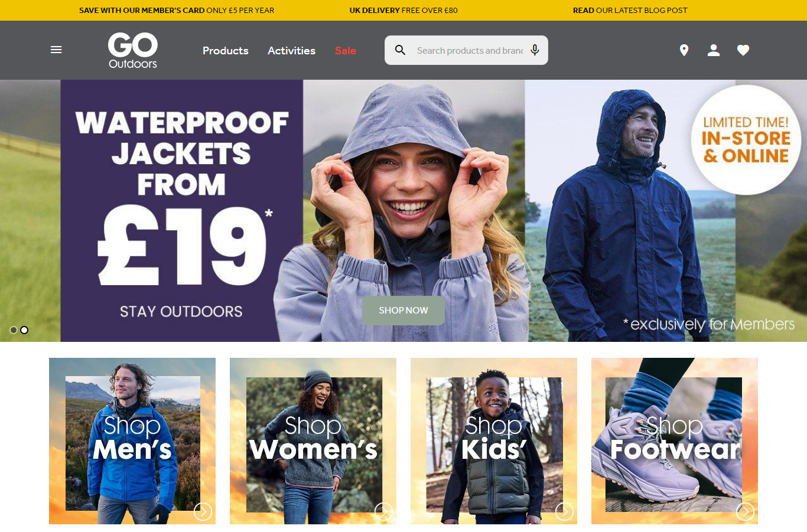Open the Sale menu item
The image size is (807, 532).
(346, 51)
